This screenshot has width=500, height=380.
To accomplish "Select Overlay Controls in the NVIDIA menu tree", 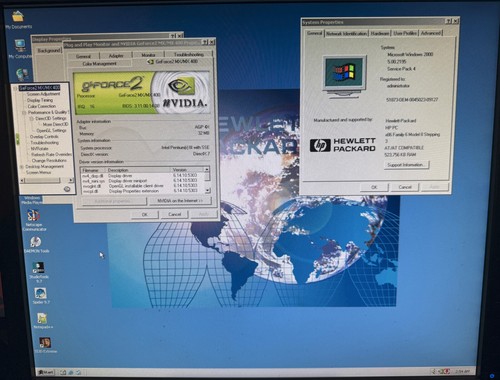I will point(44,136).
